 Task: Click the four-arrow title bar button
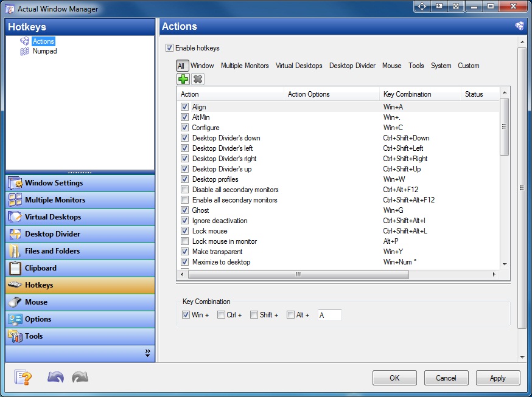coord(422,7)
